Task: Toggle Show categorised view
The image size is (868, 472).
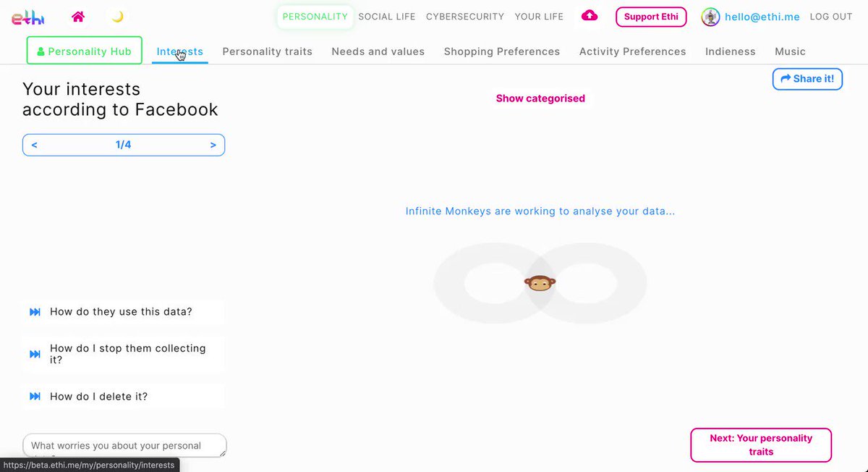Action: (540, 98)
